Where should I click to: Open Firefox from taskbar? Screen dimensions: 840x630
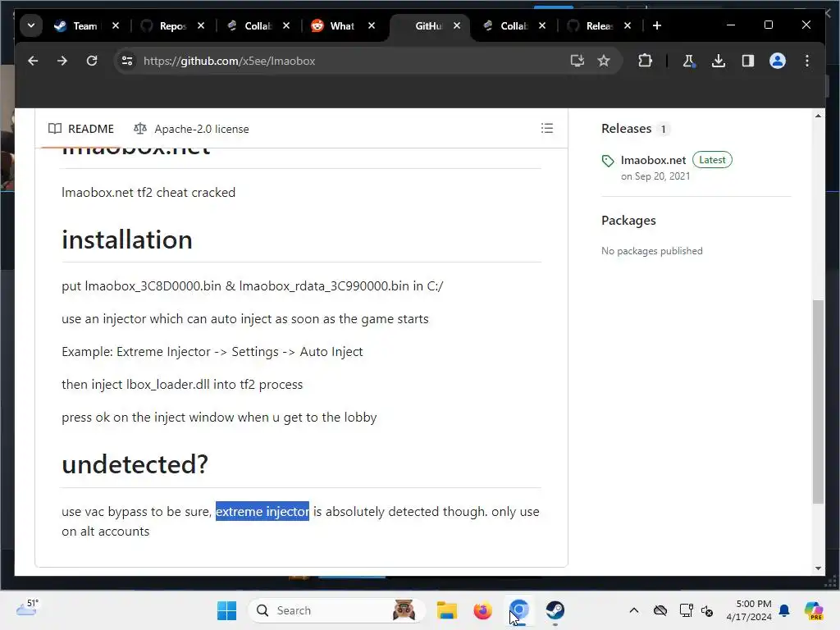(482, 610)
